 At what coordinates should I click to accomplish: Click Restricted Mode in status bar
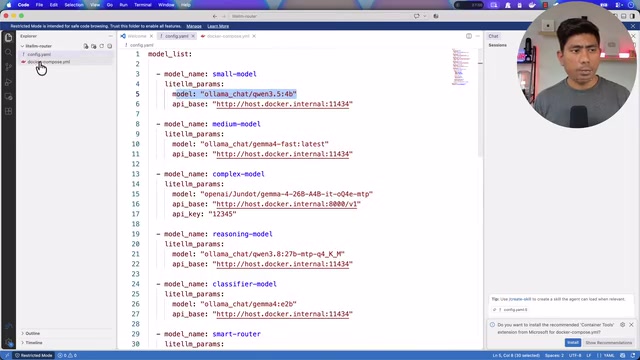point(33,355)
